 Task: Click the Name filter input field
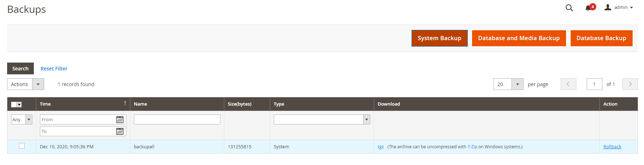pos(177,119)
